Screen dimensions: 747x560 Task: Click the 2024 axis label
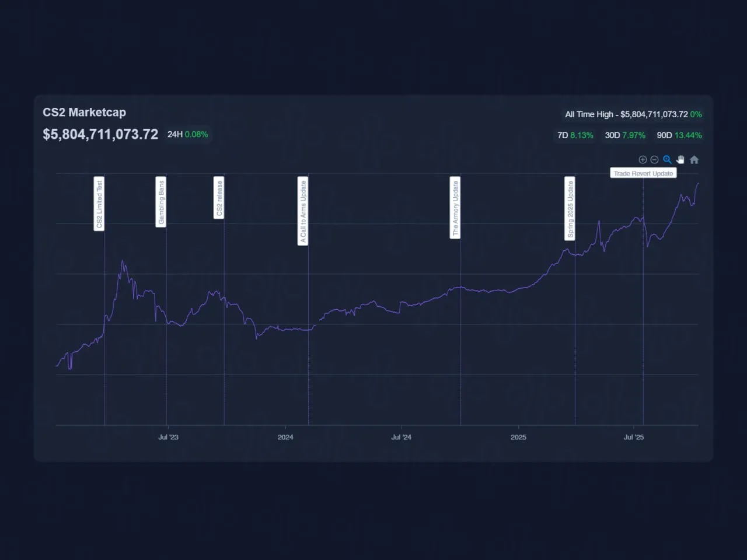point(285,437)
